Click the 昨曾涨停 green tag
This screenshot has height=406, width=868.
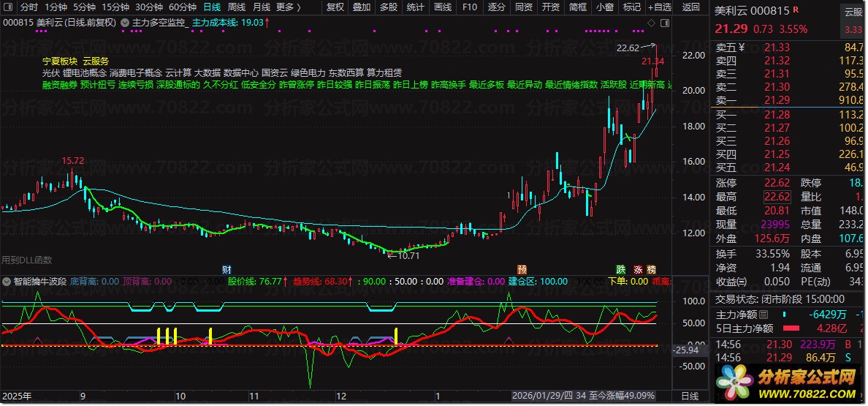(x=297, y=86)
